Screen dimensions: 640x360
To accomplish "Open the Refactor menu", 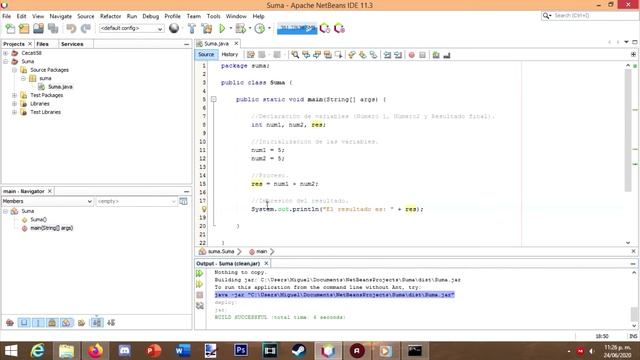I will pyautogui.click(x=111, y=16).
